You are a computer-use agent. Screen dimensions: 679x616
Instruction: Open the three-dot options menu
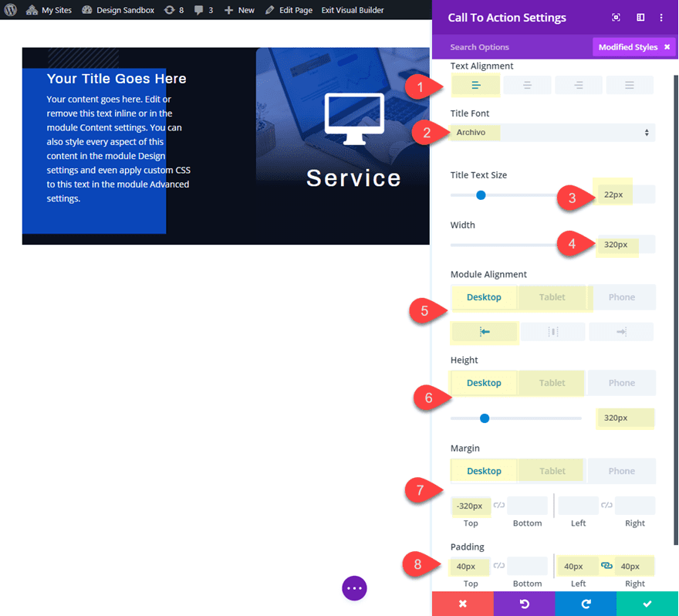[x=661, y=17]
